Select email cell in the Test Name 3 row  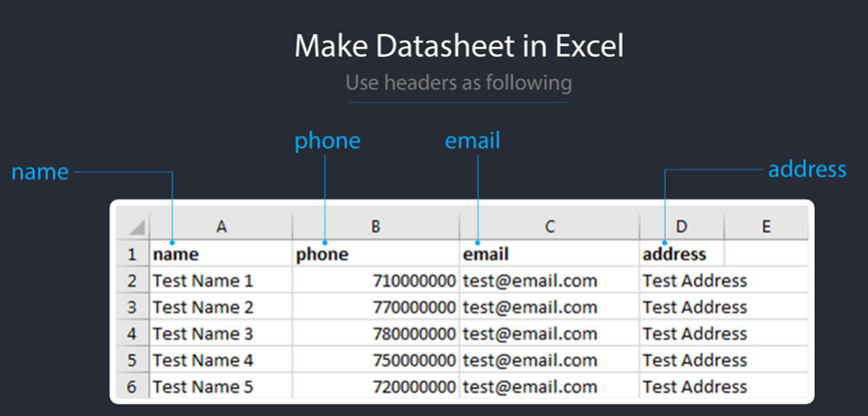549,334
